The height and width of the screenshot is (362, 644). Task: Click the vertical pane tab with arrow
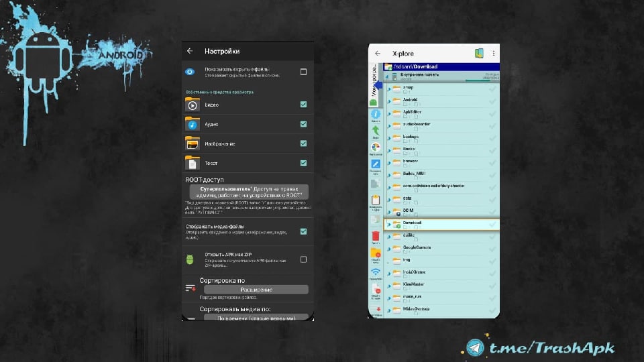point(376,85)
